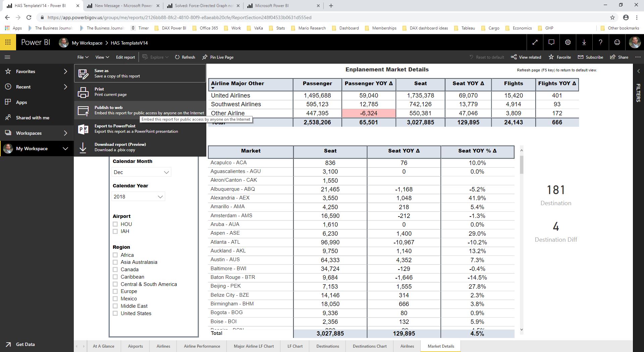Screen dimensions: 644x352
Task: Tick the IAH airport checkbox
Action: [115, 231]
